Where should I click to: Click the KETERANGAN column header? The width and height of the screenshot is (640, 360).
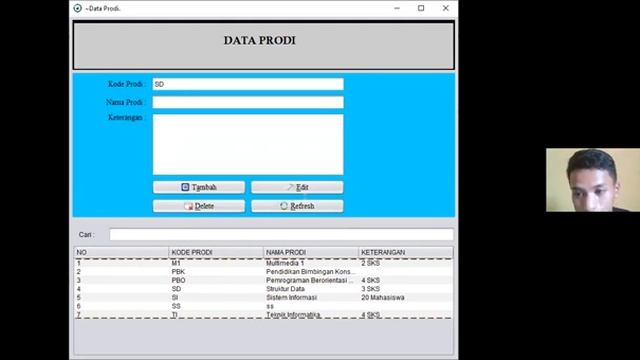pos(406,252)
